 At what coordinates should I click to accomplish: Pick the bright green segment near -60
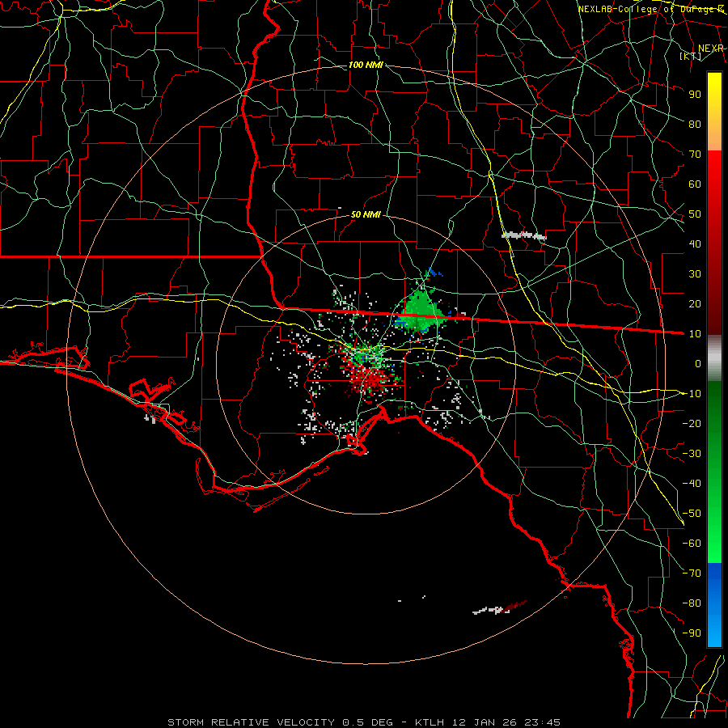(714, 544)
